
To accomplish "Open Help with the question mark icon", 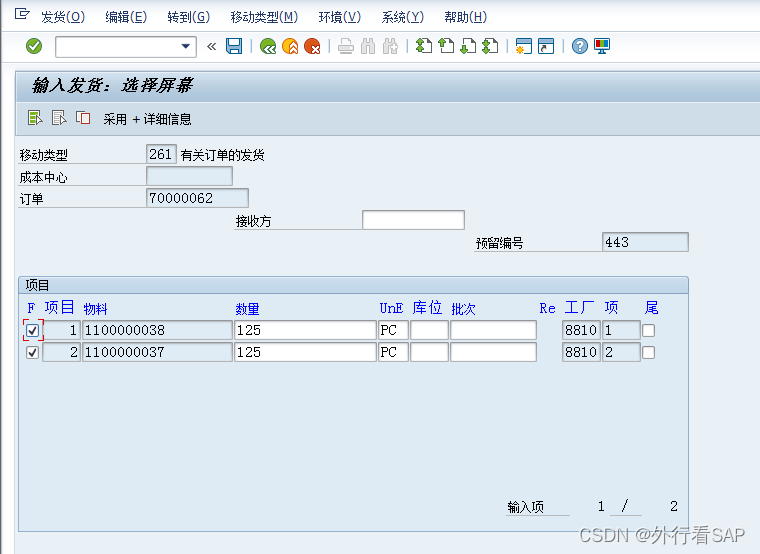I will click(580, 47).
